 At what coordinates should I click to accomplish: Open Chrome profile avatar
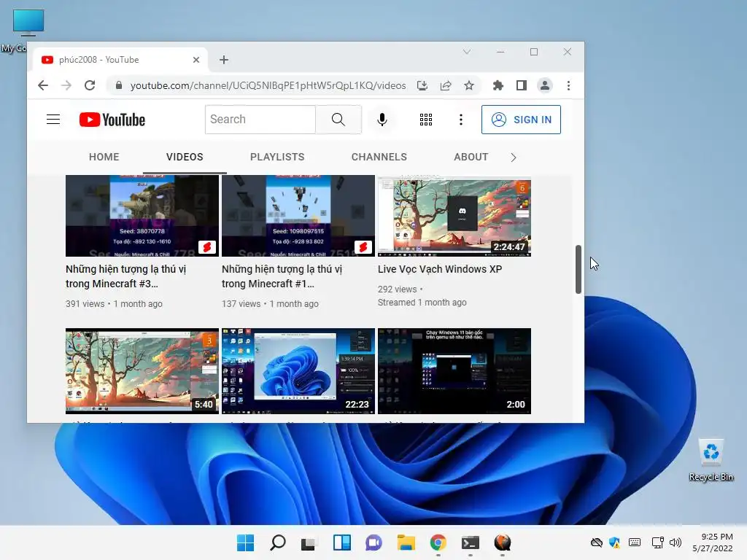pos(544,85)
